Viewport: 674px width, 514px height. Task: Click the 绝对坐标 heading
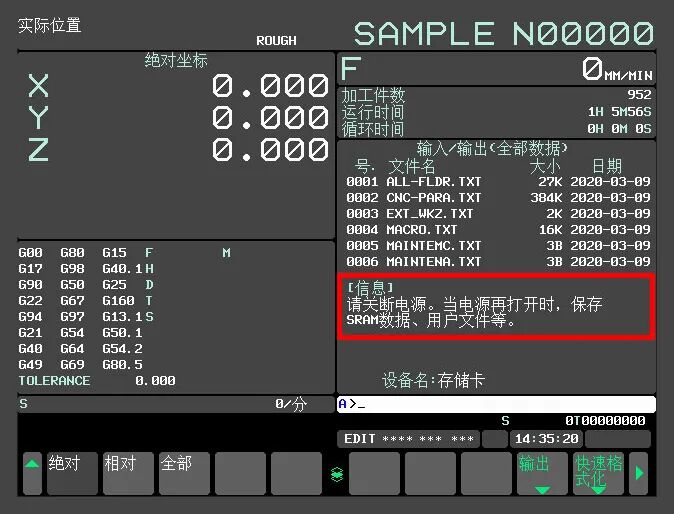pos(176,61)
